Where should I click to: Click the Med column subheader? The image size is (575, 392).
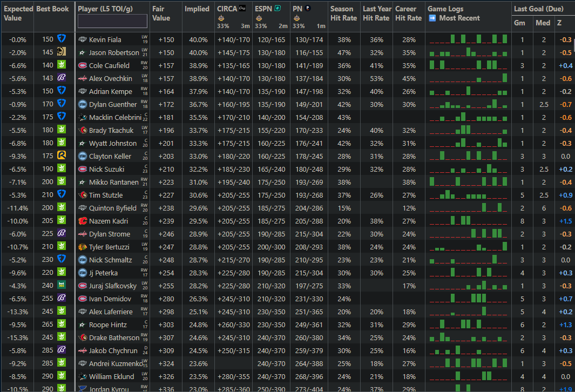point(543,23)
